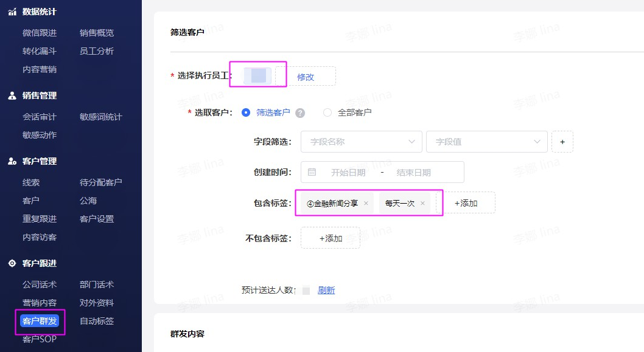Image resolution: width=644 pixels, height=352 pixels.
Task: Select the 筛选客户 radio option
Action: (x=245, y=112)
